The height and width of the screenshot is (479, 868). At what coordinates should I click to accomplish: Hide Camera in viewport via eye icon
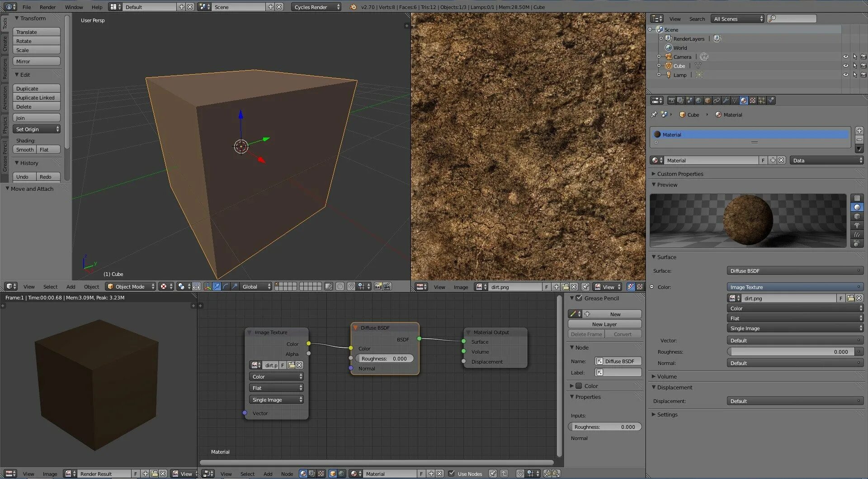tap(845, 57)
